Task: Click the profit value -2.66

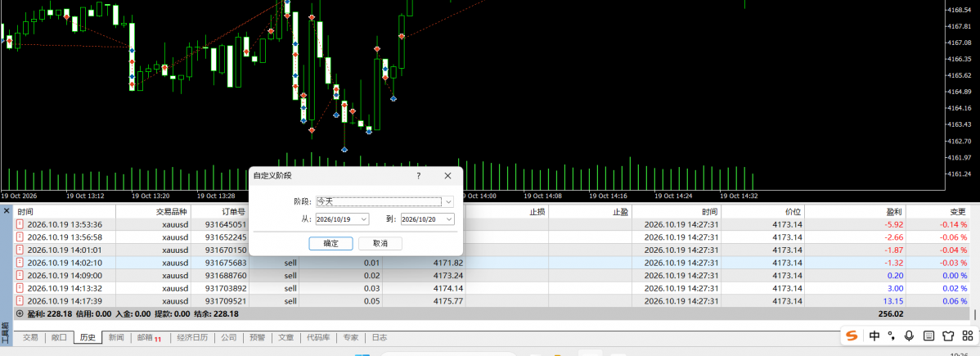Action: (x=894, y=237)
